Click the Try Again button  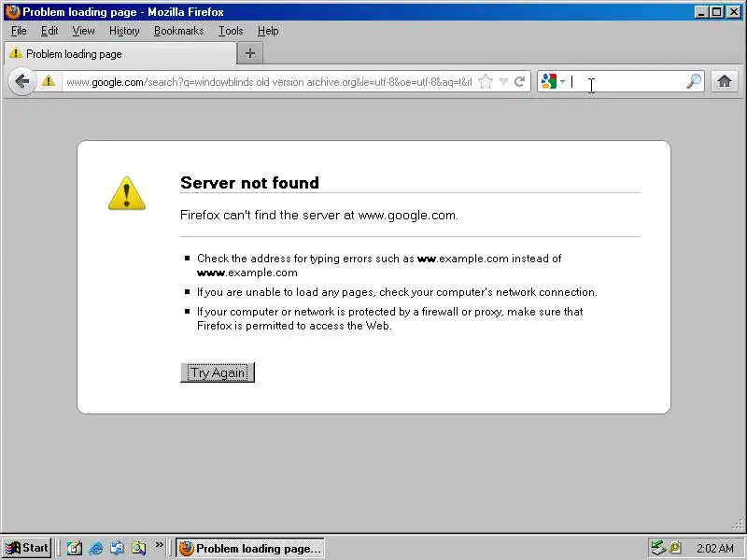[218, 372]
